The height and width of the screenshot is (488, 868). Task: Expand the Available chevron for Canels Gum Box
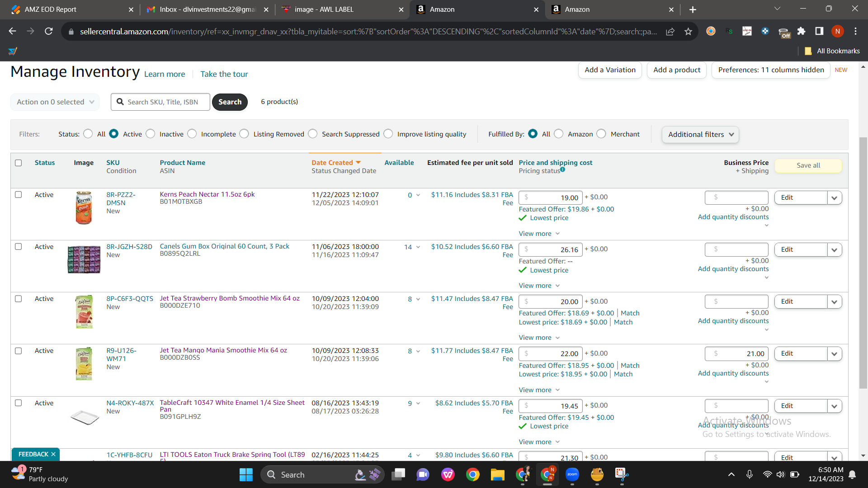[x=418, y=247]
